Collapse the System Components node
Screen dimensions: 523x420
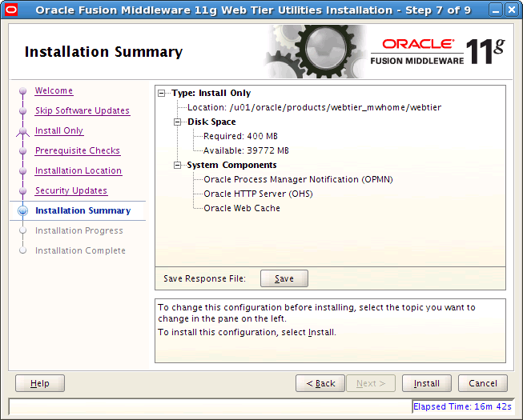[178, 166]
